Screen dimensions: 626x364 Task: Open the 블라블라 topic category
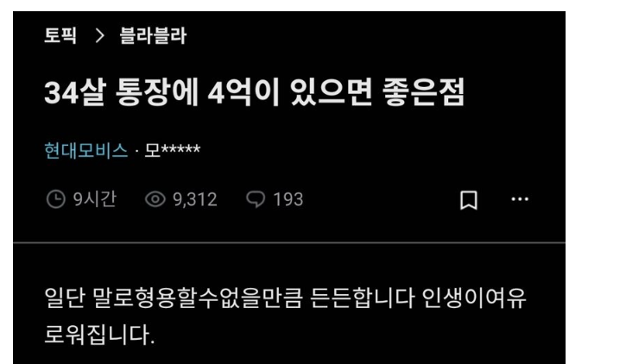pyautogui.click(x=153, y=35)
